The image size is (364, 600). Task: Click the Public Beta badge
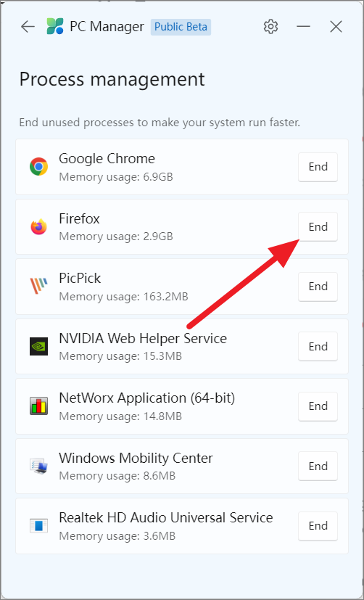tap(181, 27)
